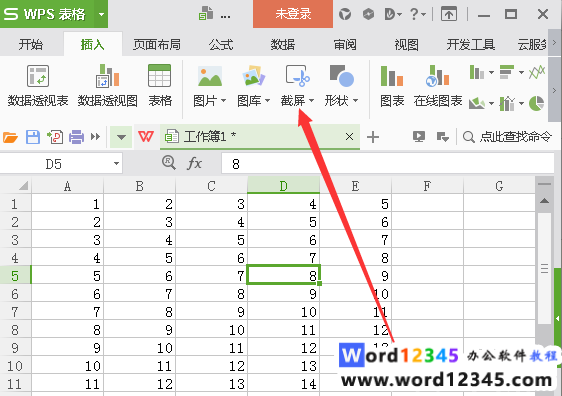Switch to the 公式 tab
This screenshot has height=396, width=562.
click(221, 45)
